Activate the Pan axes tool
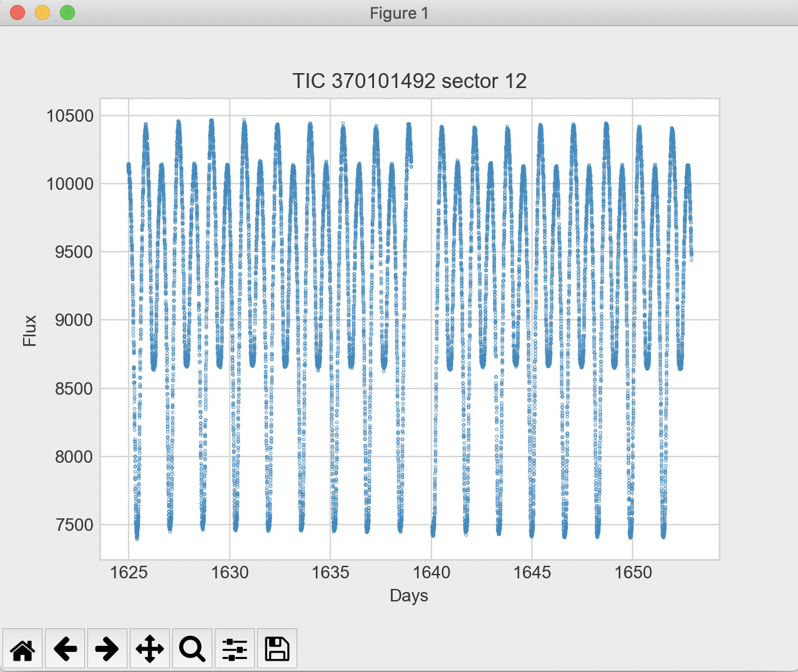798x672 pixels. [150, 649]
